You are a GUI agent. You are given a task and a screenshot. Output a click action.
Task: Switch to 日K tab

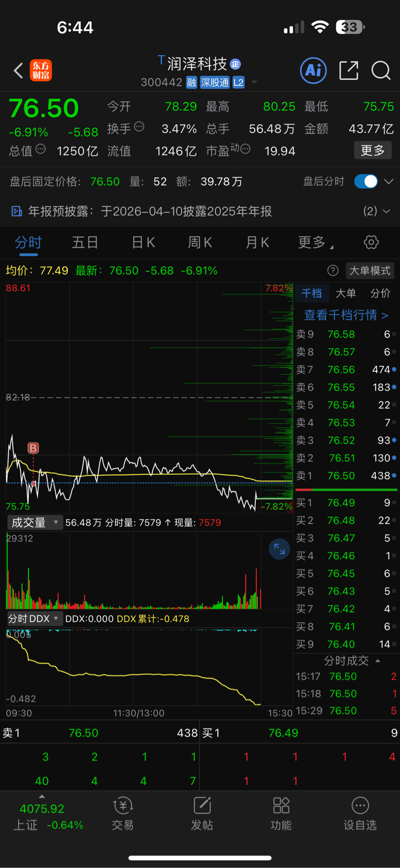pos(143,242)
